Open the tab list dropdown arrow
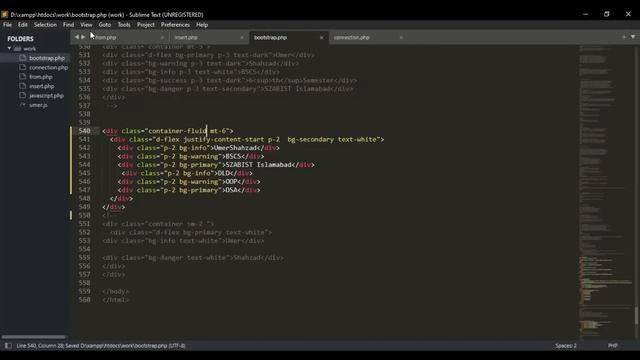The height and width of the screenshot is (360, 640). 633,37
